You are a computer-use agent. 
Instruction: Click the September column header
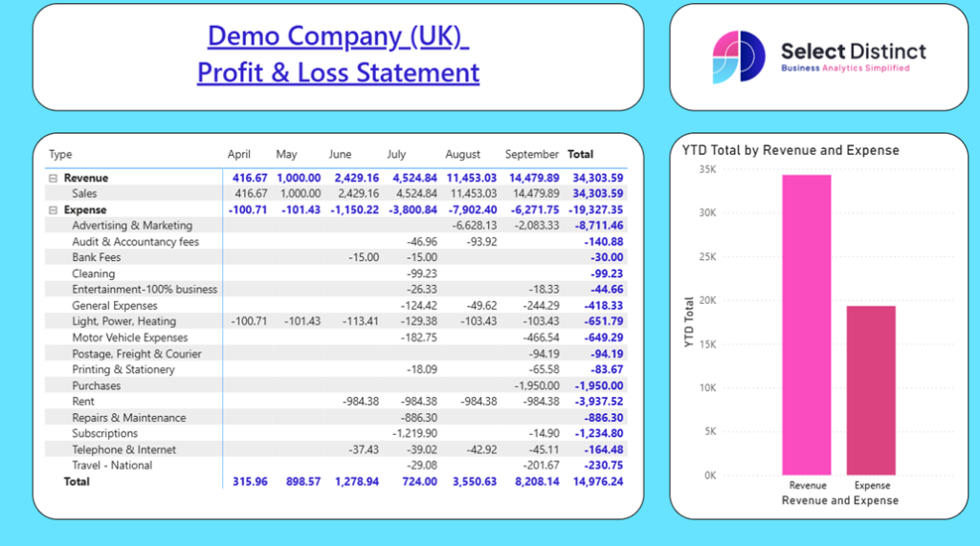click(x=531, y=154)
